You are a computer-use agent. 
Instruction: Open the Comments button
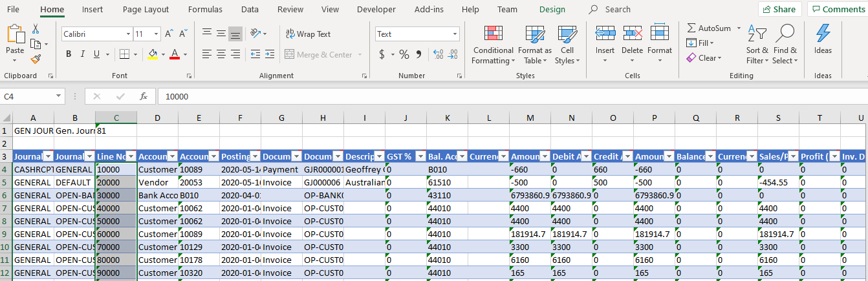[x=838, y=9]
